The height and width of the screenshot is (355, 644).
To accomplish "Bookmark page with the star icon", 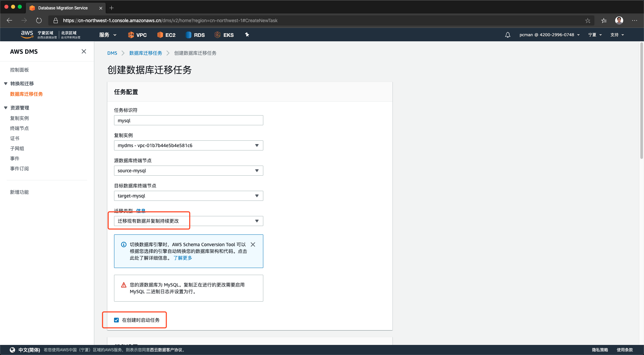I will tap(588, 20).
